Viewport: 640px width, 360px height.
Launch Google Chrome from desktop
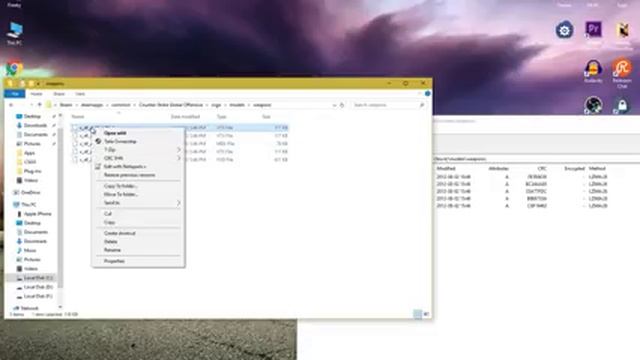pyautogui.click(x=14, y=69)
